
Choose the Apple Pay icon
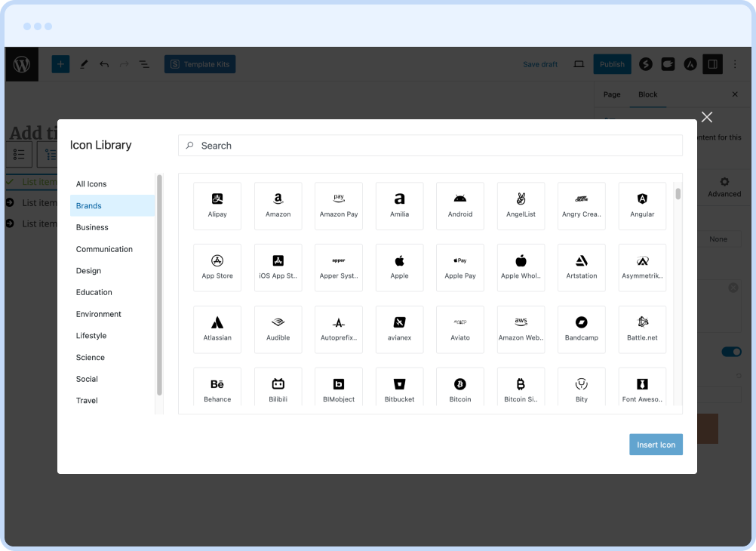coord(460,268)
